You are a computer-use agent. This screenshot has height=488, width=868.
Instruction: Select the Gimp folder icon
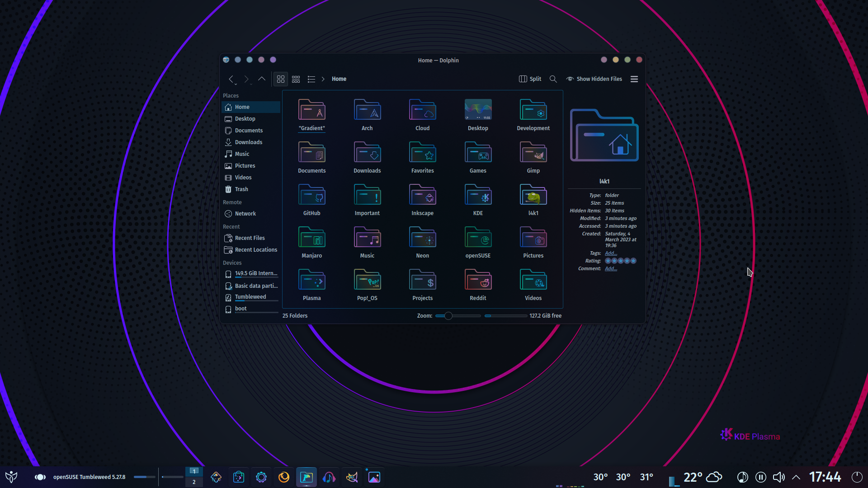[533, 152]
